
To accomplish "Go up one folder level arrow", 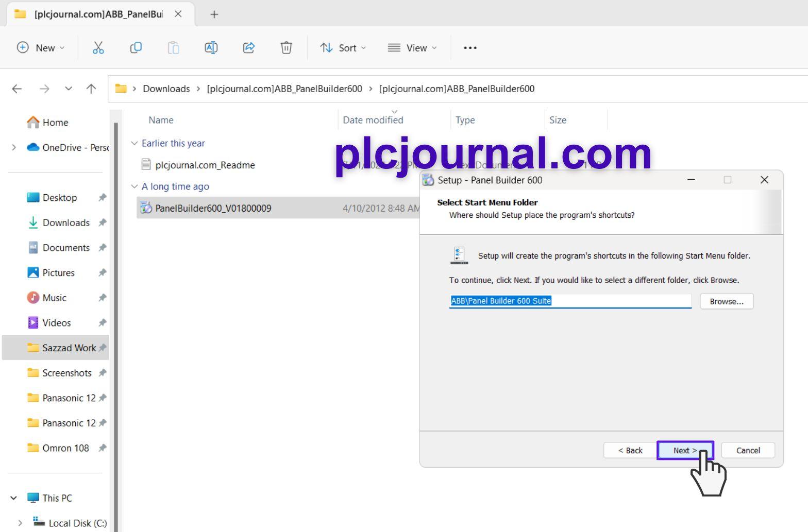I will 91,89.
